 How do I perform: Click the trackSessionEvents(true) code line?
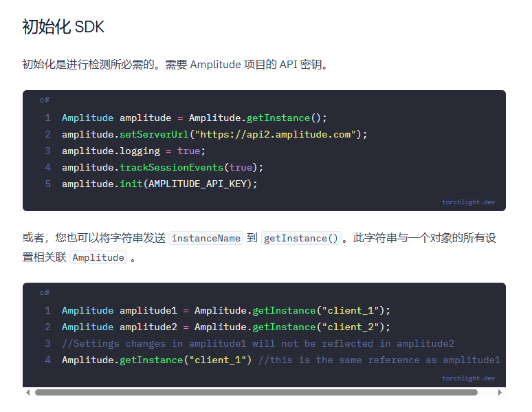tap(162, 167)
